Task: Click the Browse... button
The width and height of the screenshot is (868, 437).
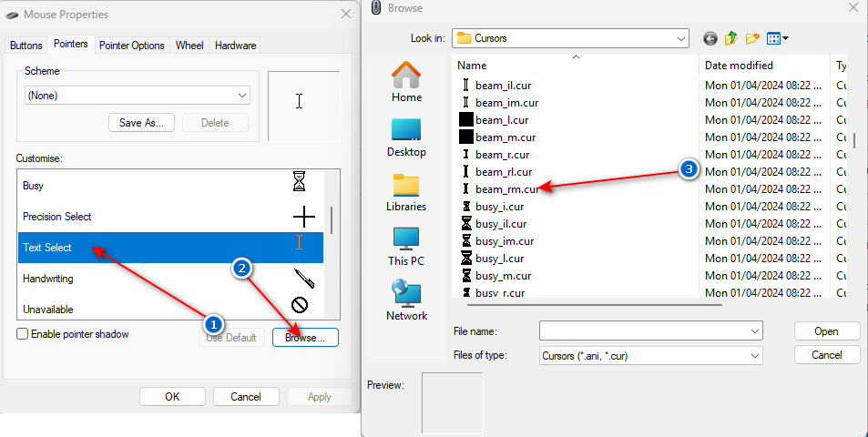Action: (305, 338)
